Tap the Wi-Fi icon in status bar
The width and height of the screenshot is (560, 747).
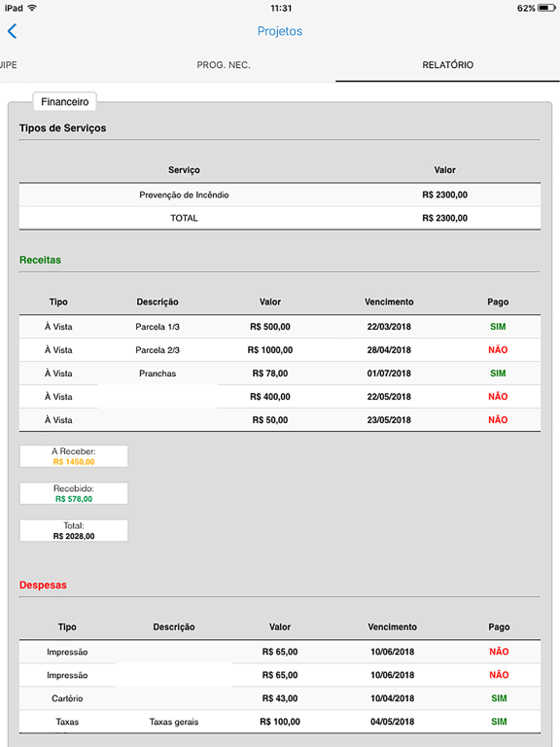coord(32,8)
